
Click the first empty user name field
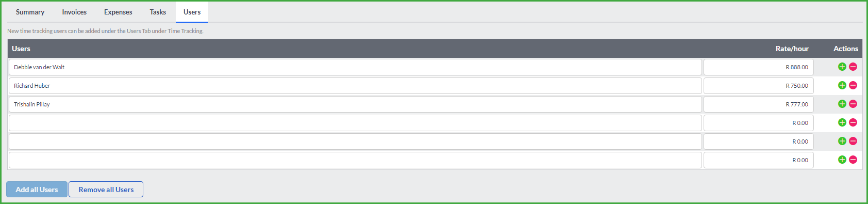[x=355, y=123]
